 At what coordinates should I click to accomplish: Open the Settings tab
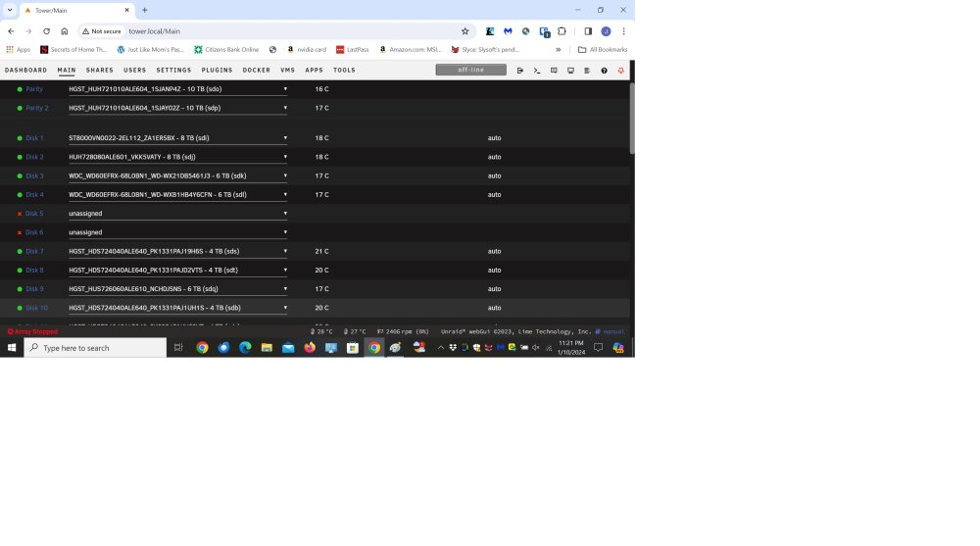(x=173, y=70)
